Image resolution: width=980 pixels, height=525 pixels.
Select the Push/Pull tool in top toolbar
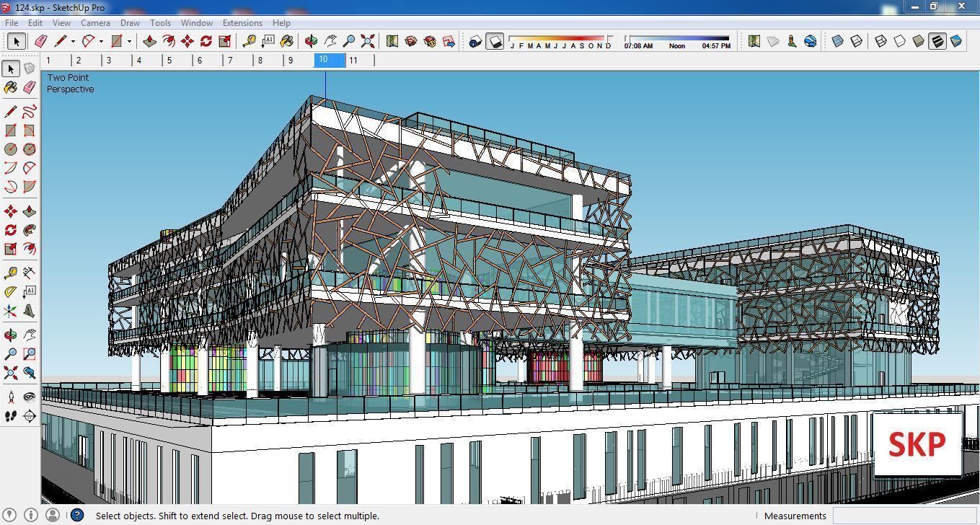point(150,41)
